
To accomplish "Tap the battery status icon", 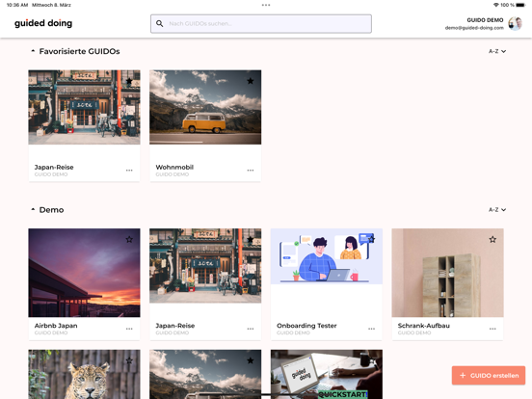I will (x=520, y=5).
